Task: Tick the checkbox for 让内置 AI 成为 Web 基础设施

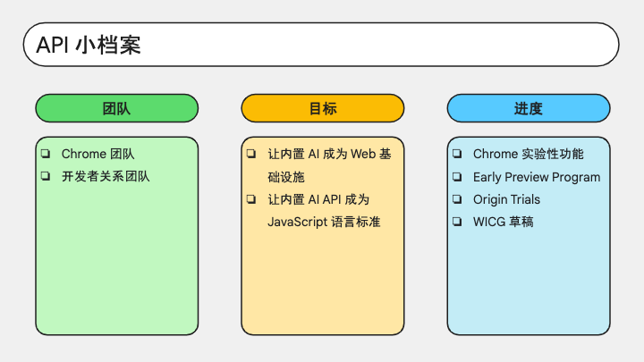Action: point(251,154)
